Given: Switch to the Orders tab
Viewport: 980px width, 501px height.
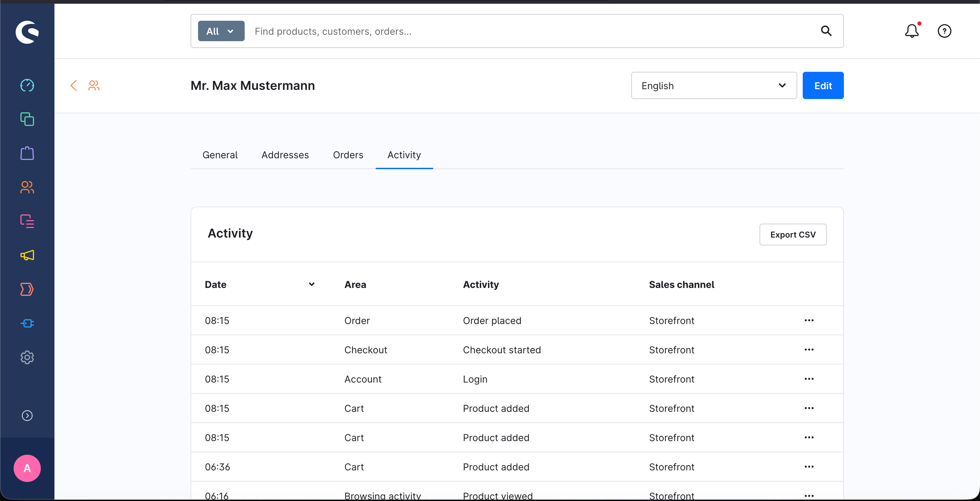Looking at the screenshot, I should pos(348,155).
